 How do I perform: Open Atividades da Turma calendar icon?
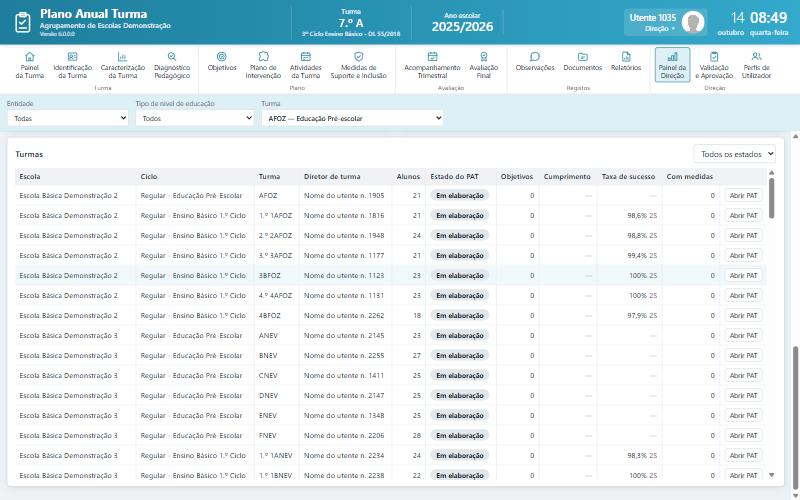click(306, 57)
